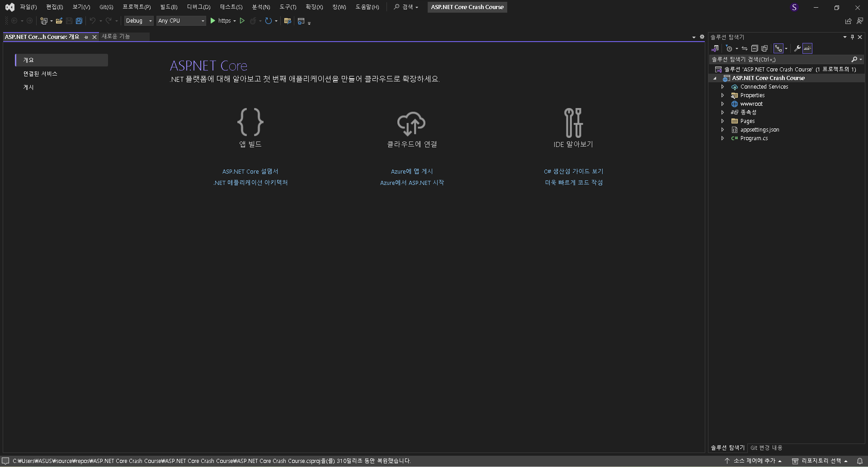The height and width of the screenshot is (467, 868).
Task: Open the Solution Explorer window options dropdown
Action: click(844, 37)
